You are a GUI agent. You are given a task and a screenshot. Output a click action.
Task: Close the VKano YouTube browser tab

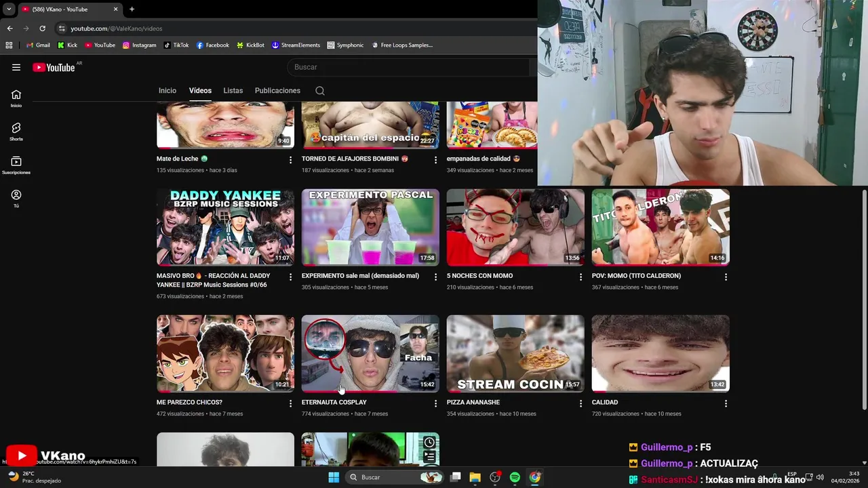[115, 9]
